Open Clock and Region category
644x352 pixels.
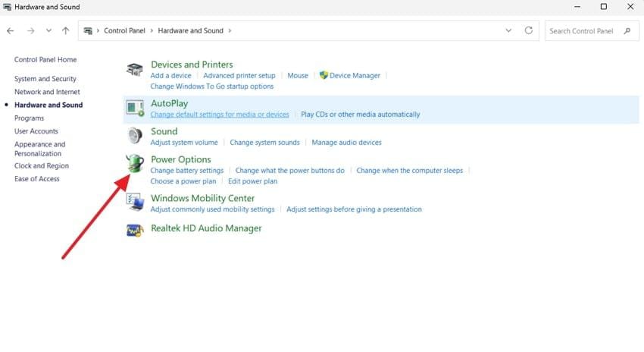pos(42,165)
